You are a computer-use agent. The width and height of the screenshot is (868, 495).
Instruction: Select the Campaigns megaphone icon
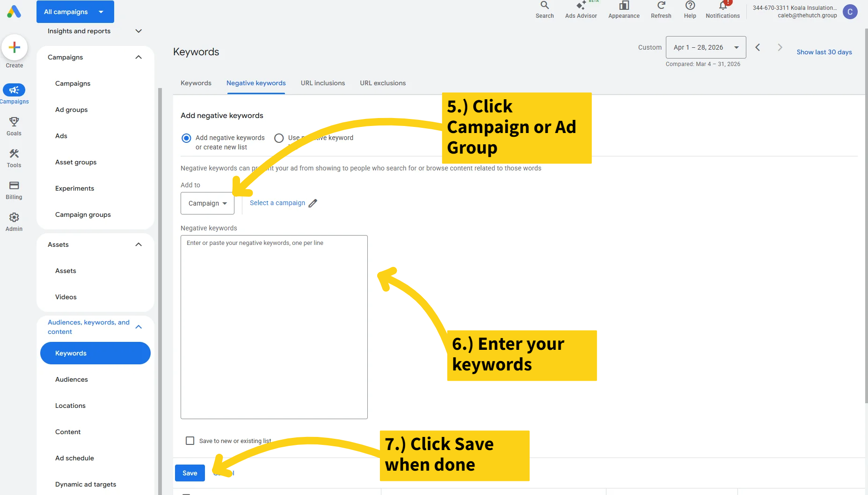pos(14,90)
